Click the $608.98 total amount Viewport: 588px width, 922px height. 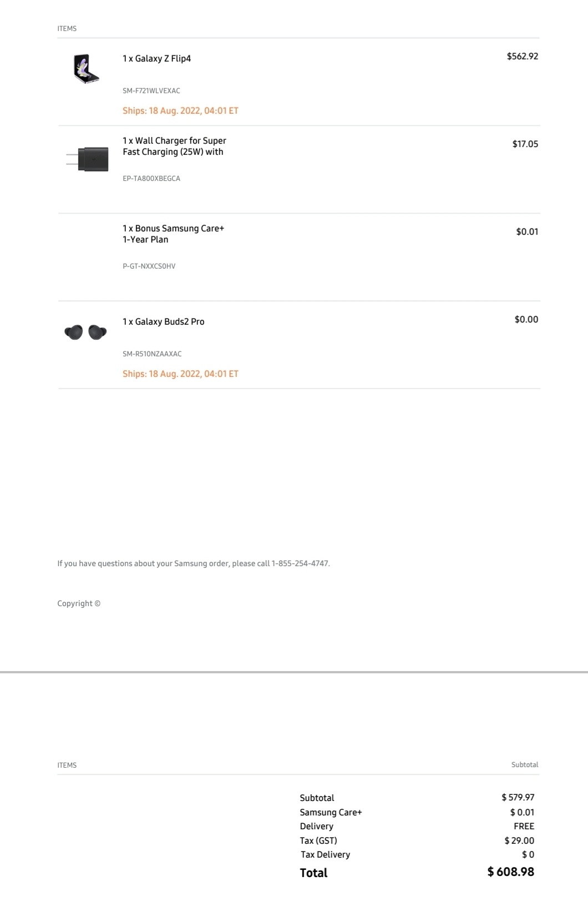(511, 871)
